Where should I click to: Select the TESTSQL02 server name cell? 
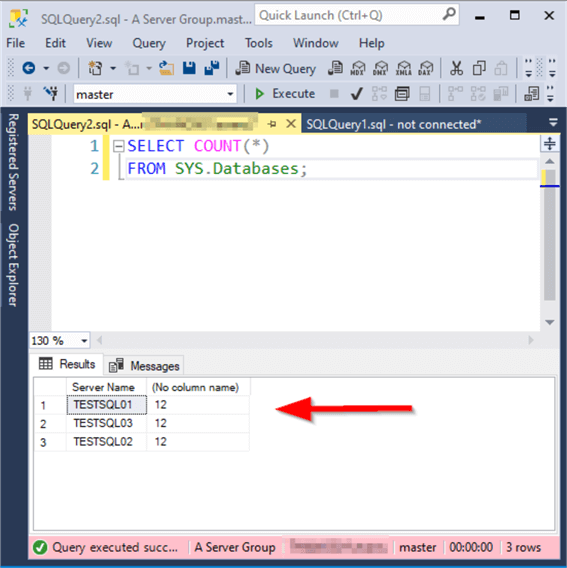point(107,442)
